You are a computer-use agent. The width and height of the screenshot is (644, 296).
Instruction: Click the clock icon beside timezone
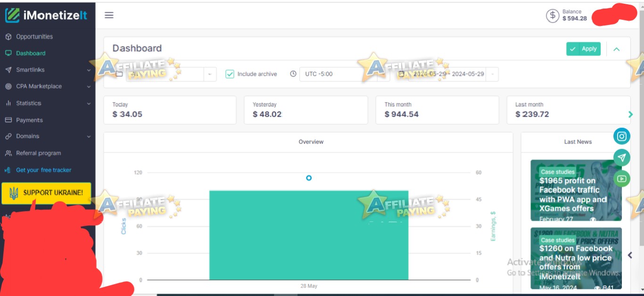pos(293,74)
